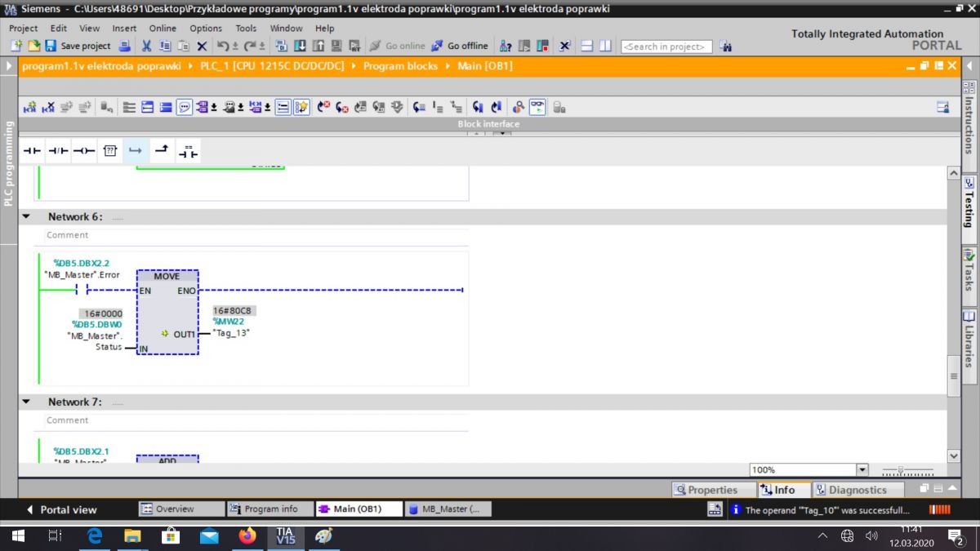Toggle program monitoring with glasses icon

click(537, 107)
